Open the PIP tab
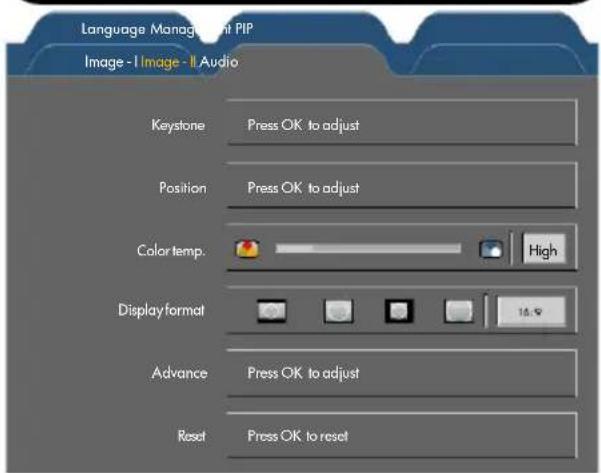The width and height of the screenshot is (601, 473). (244, 28)
